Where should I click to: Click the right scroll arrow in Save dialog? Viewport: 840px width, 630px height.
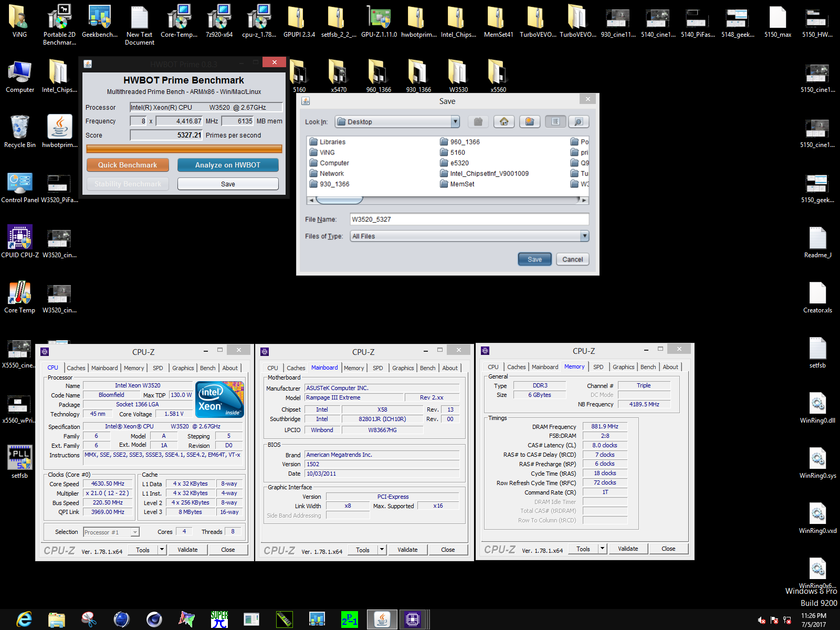coord(584,200)
